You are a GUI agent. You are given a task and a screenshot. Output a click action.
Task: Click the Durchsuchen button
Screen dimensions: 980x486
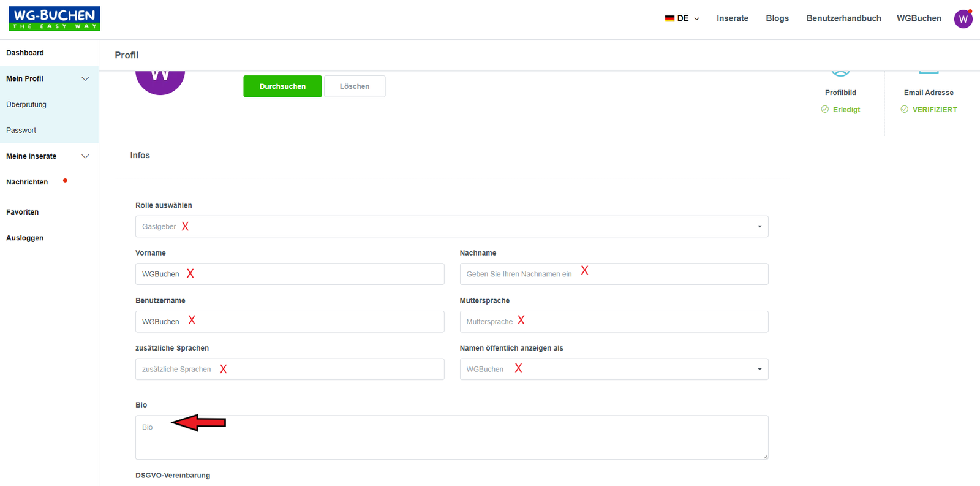coord(282,86)
